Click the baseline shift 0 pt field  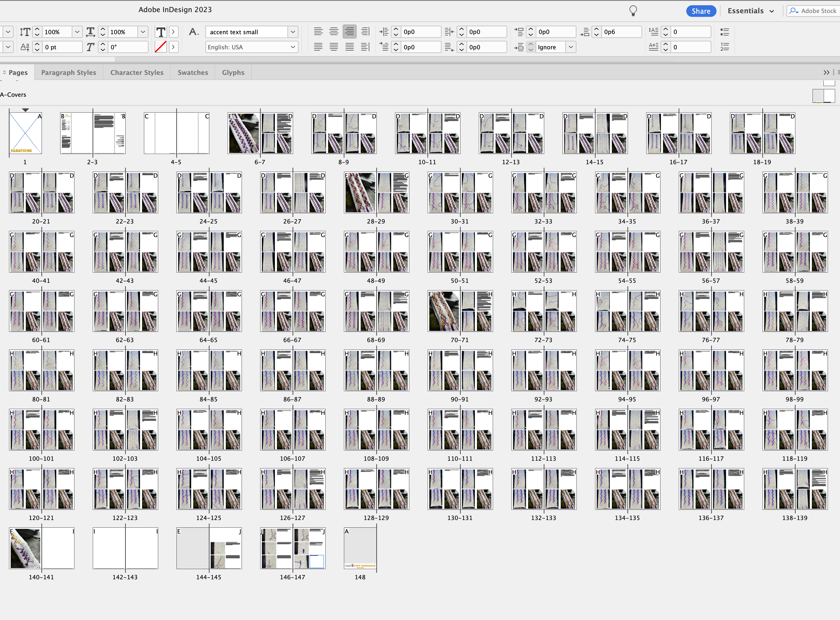tap(62, 47)
